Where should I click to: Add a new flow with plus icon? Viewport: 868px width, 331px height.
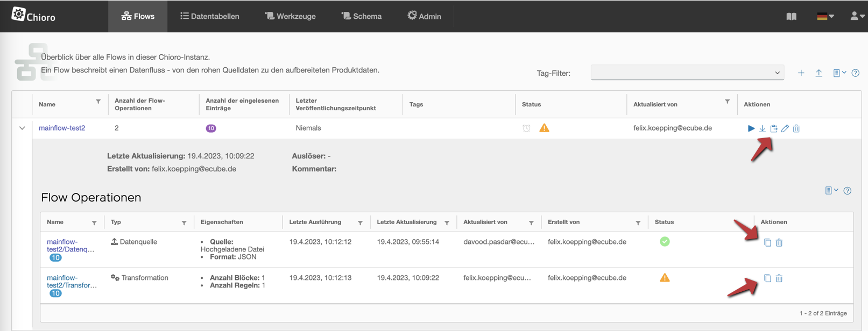(x=801, y=73)
